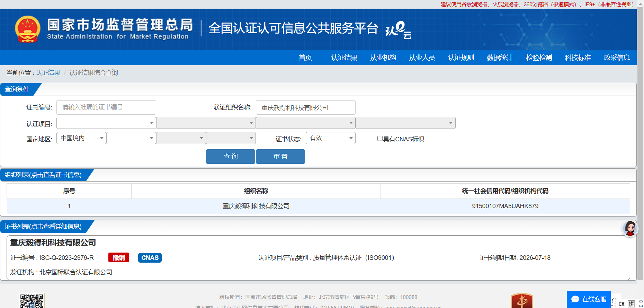The width and height of the screenshot is (644, 308).
Task: Click the 认证结果 breadcrumb link
Action: 48,73
